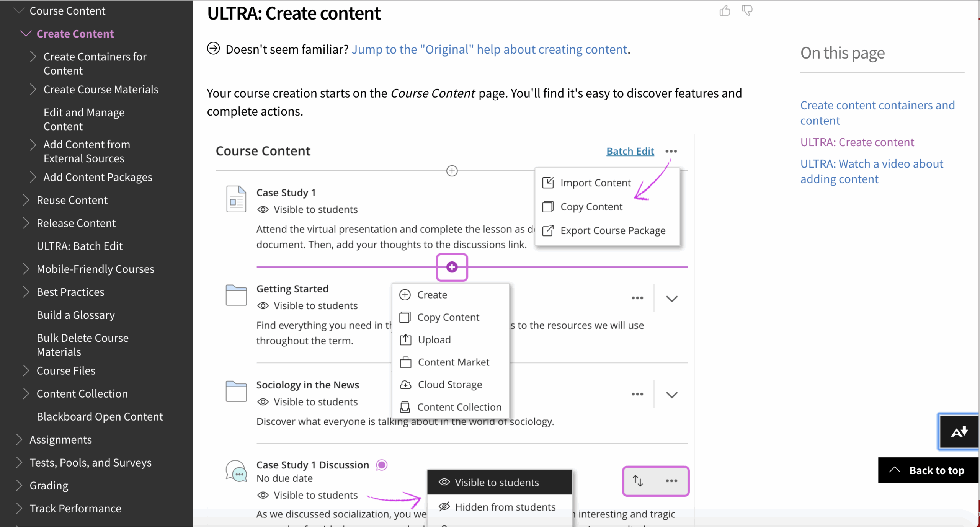Click the Back to top button

pyautogui.click(x=928, y=470)
